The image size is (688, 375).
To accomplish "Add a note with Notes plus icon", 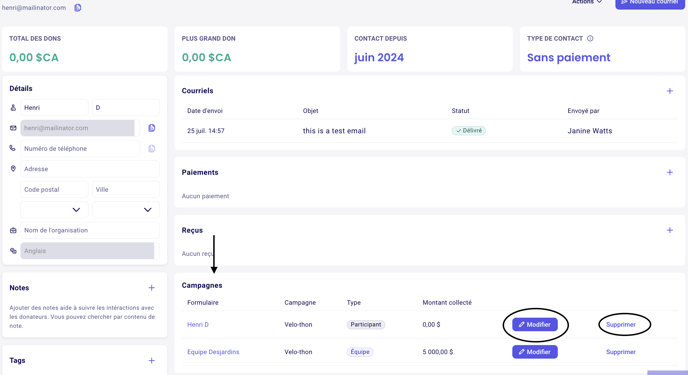I will click(x=151, y=288).
